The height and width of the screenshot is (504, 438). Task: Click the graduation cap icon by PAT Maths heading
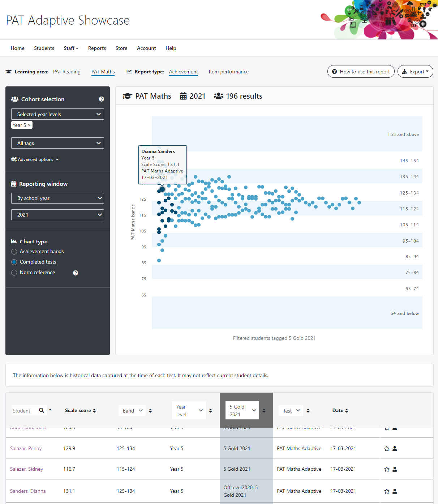[x=127, y=96]
